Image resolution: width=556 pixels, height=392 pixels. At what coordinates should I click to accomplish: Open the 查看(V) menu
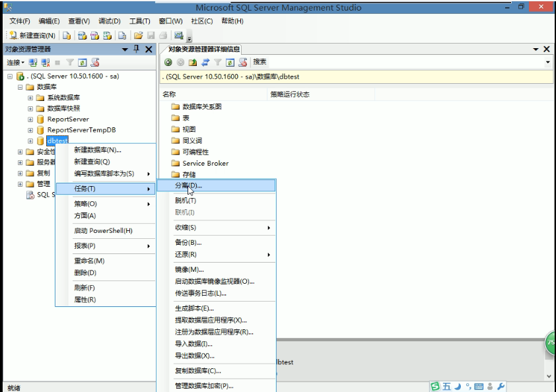coord(79,21)
